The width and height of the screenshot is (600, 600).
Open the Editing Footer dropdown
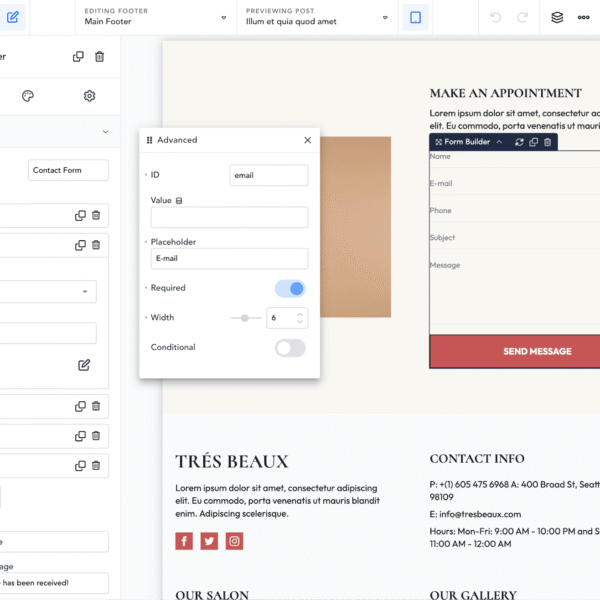222,17
